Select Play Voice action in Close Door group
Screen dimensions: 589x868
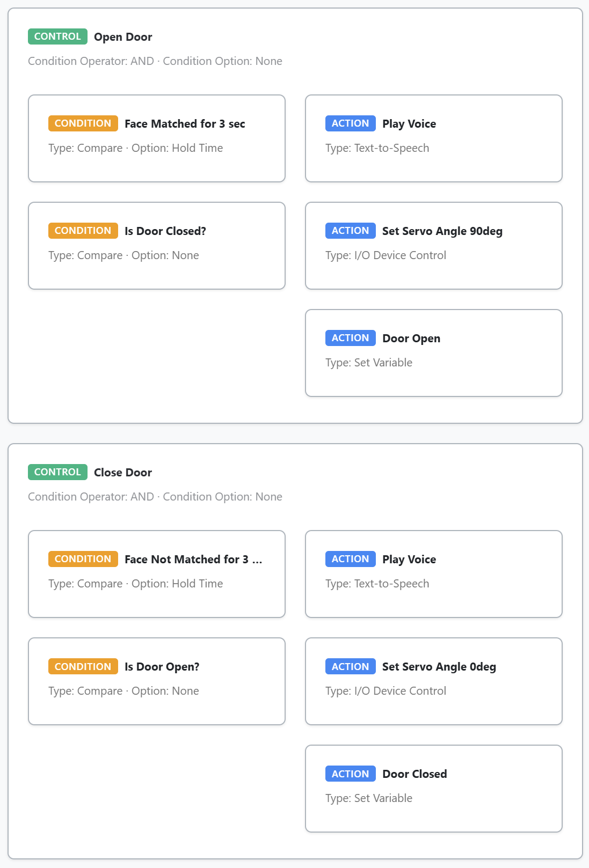click(409, 560)
